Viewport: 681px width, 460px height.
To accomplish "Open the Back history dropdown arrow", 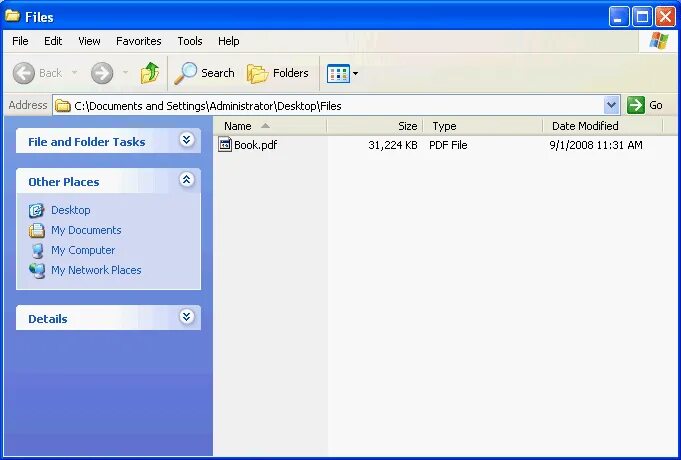I will (x=74, y=73).
